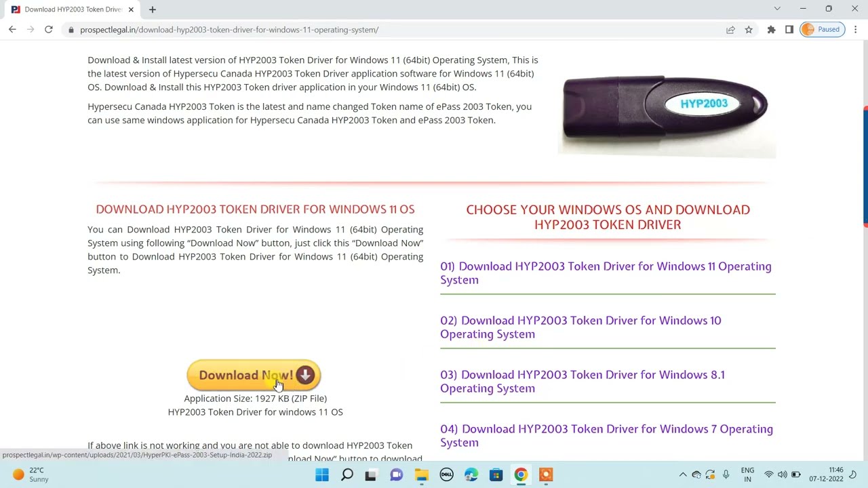The width and height of the screenshot is (868, 488).
Task: Open the Chrome extensions puzzle icon
Action: pos(771,30)
